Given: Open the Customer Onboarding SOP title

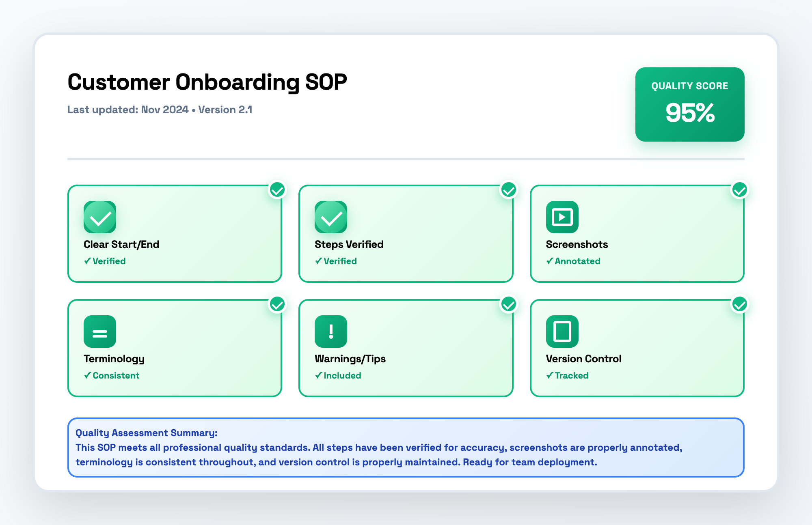Looking at the screenshot, I should pos(207,82).
